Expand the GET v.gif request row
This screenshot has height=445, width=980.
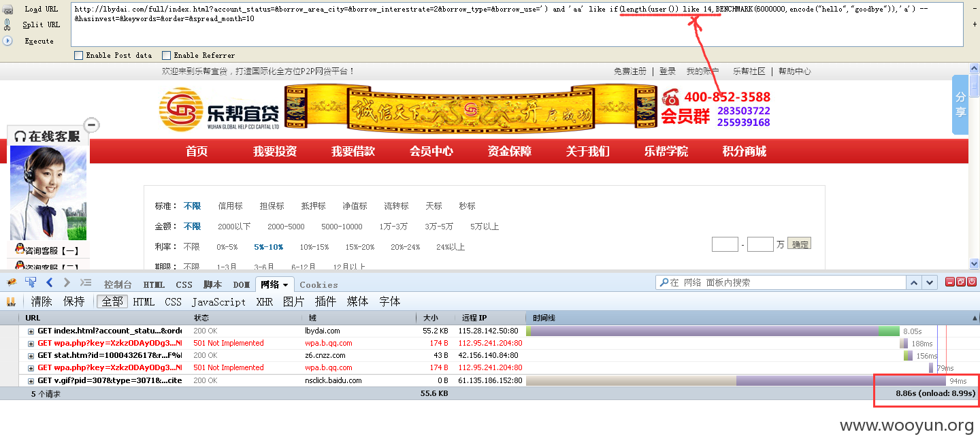tap(31, 380)
